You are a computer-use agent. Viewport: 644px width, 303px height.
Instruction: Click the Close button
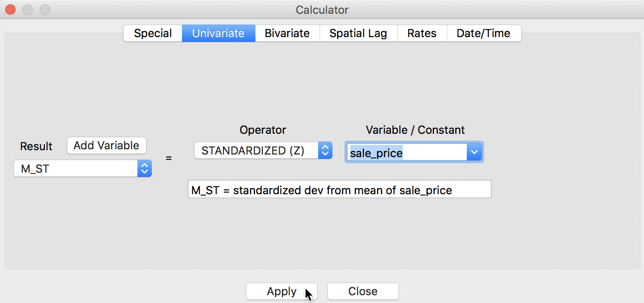(x=363, y=291)
